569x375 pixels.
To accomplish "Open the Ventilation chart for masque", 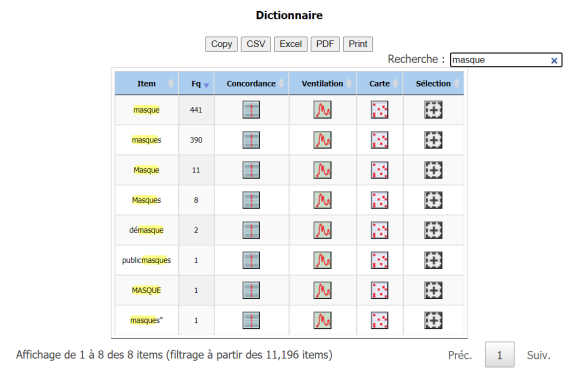I will click(x=322, y=110).
